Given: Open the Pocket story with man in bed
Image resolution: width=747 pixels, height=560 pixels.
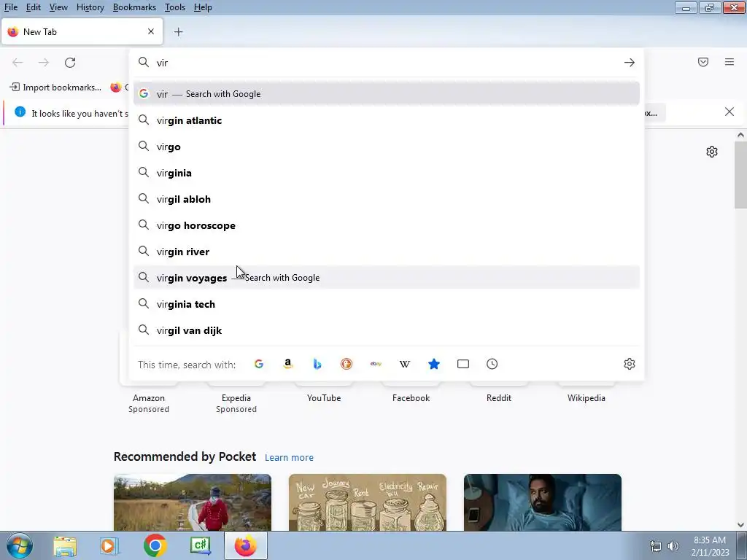Looking at the screenshot, I should pyautogui.click(x=543, y=502).
